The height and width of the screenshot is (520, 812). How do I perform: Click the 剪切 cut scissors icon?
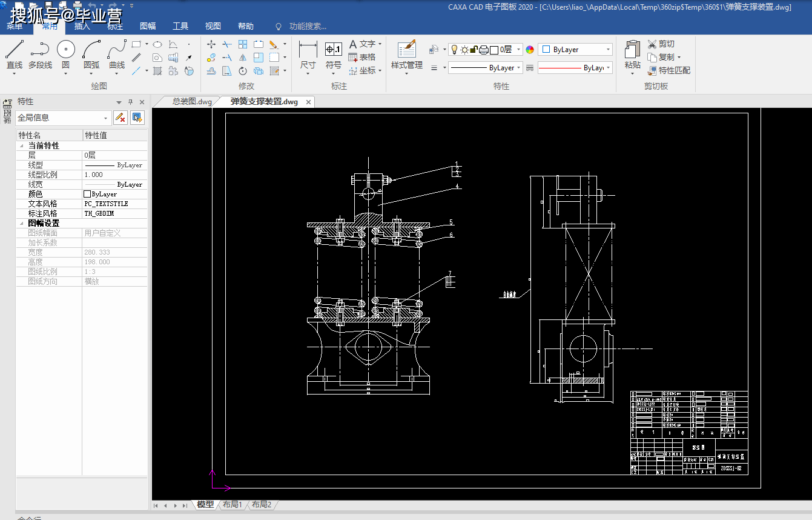(x=652, y=44)
